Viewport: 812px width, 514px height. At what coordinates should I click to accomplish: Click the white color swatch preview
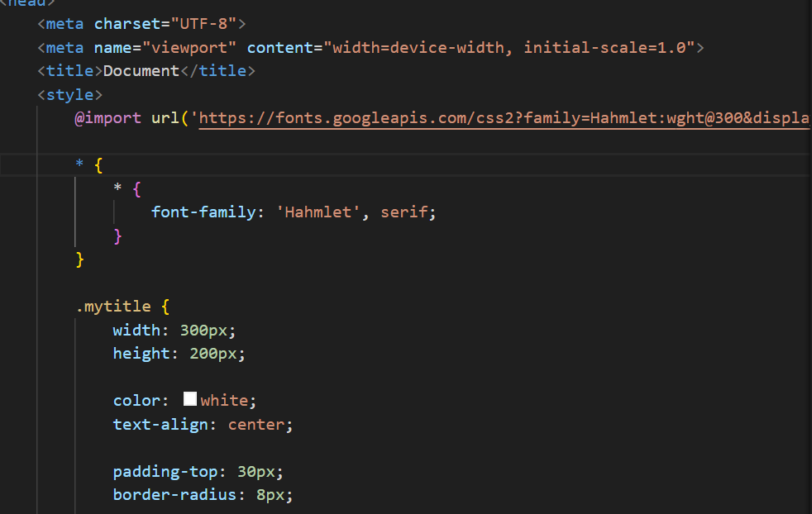[x=190, y=398]
